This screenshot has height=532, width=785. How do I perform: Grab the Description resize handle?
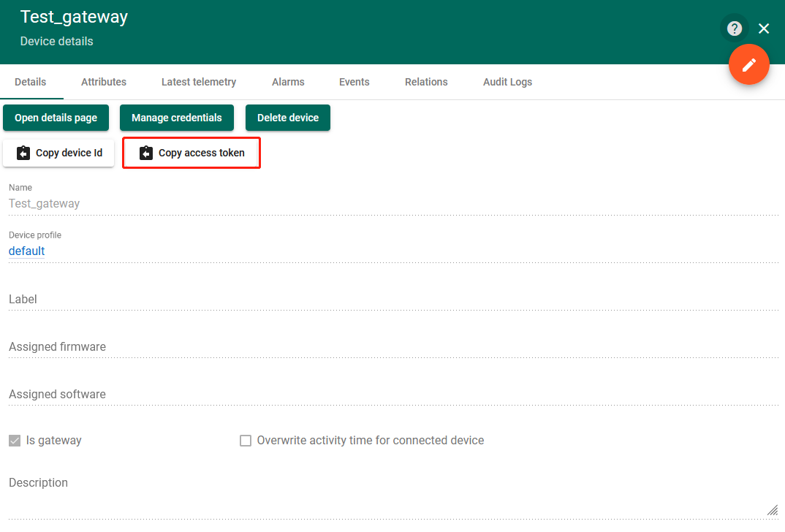click(773, 510)
